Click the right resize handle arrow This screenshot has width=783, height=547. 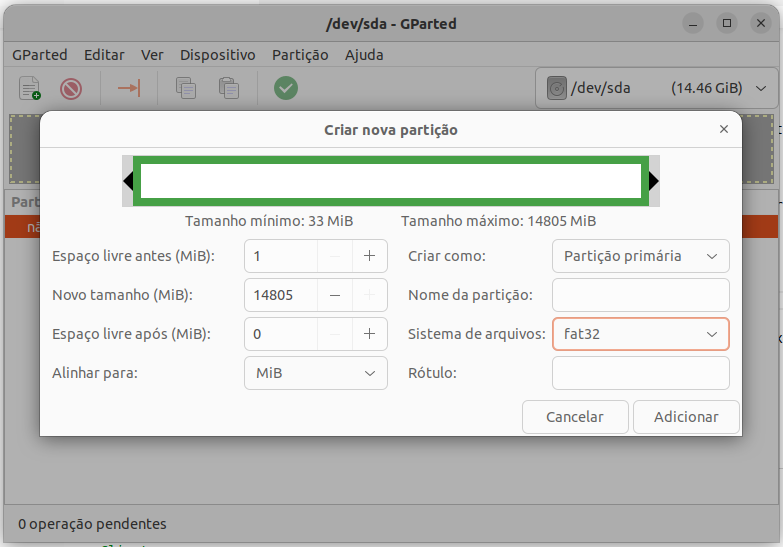click(x=654, y=181)
